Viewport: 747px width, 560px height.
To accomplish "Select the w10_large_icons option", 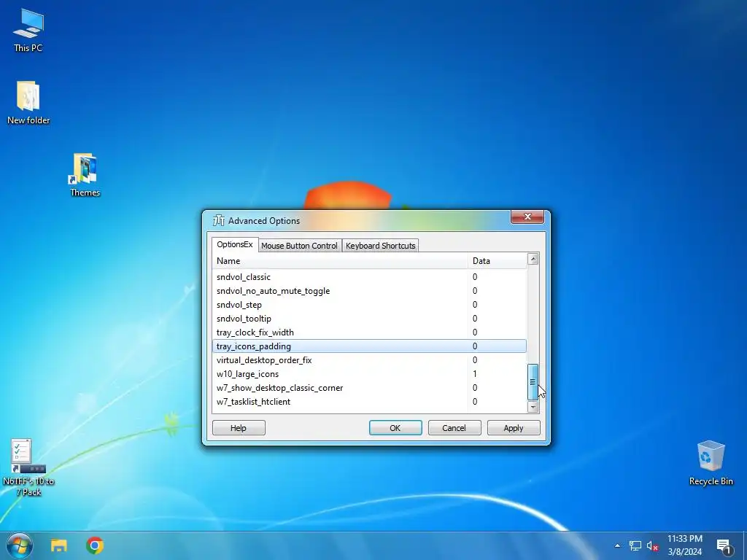I will 370,374.
